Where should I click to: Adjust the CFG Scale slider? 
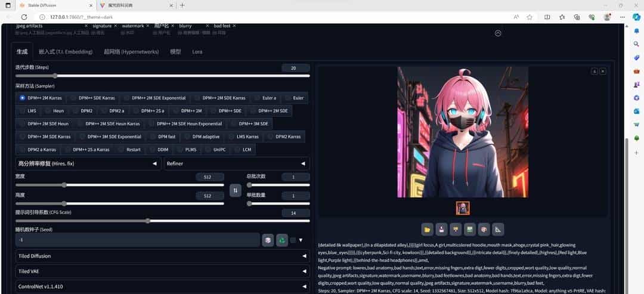coord(147,221)
